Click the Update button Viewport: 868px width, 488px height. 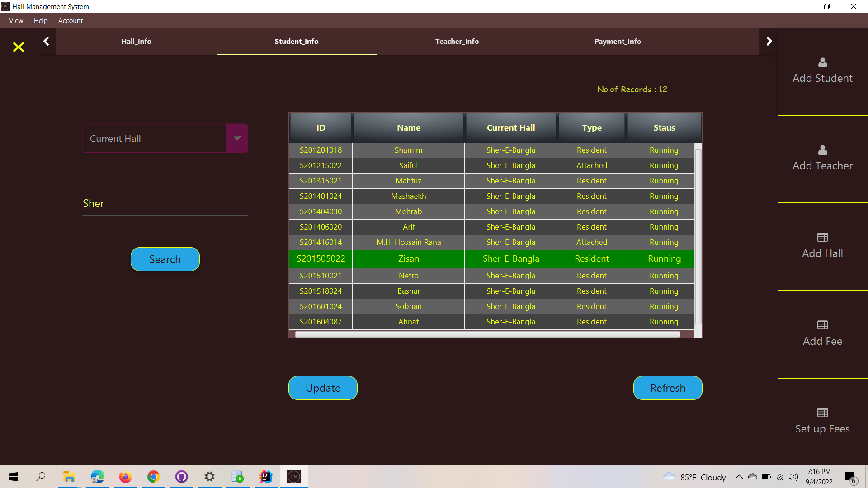pos(322,388)
